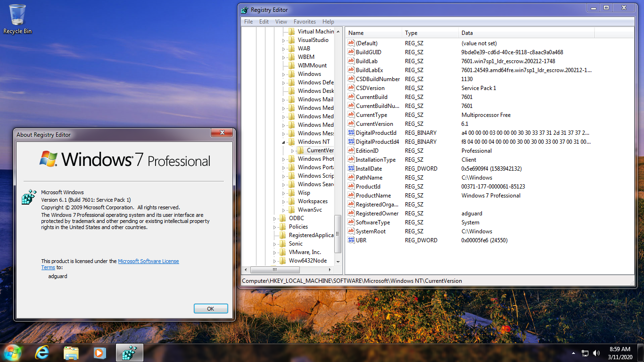This screenshot has width=644, height=362.
Task: Click the DigitalProductId binary value icon
Action: (351, 132)
